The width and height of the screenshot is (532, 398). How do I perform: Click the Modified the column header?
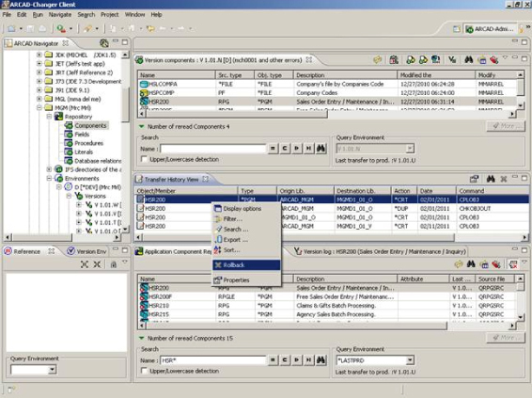(436, 75)
